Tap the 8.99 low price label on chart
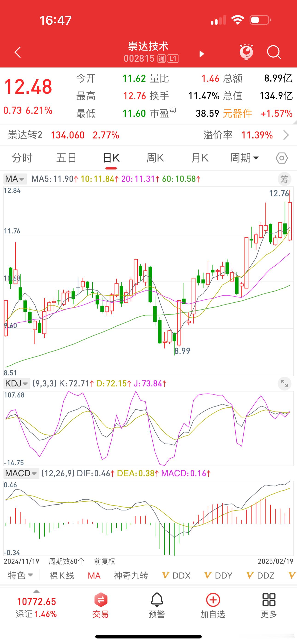This screenshot has height=644, width=297. click(x=182, y=351)
